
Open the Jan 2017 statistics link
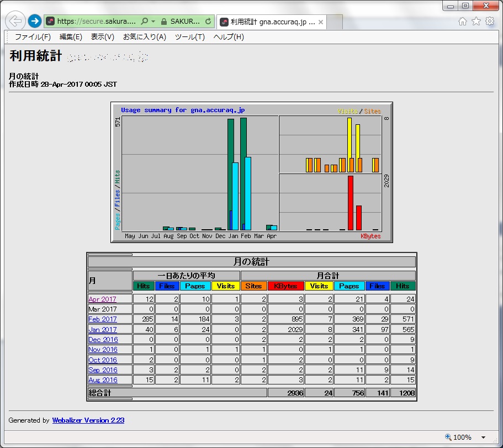[x=103, y=330]
